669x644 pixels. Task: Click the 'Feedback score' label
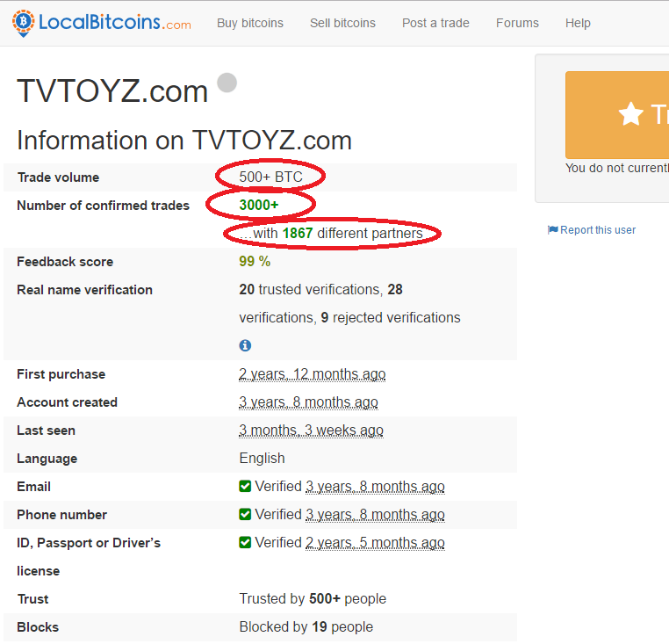pos(65,261)
